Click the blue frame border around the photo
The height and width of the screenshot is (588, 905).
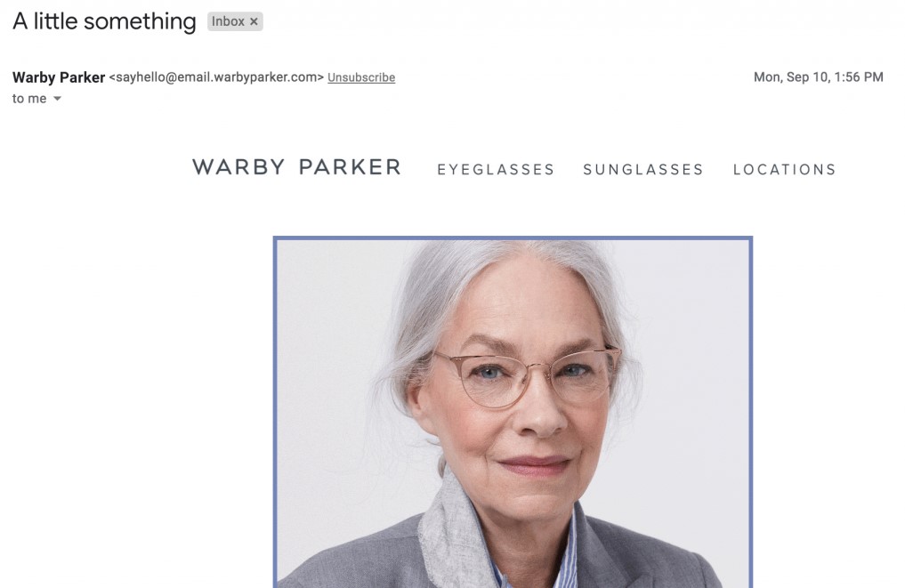(513, 238)
